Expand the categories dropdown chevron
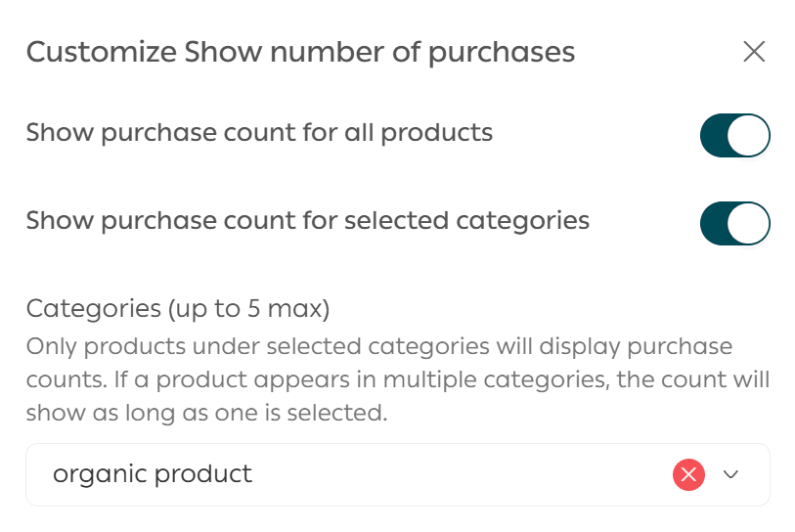The image size is (795, 532). 731,475
